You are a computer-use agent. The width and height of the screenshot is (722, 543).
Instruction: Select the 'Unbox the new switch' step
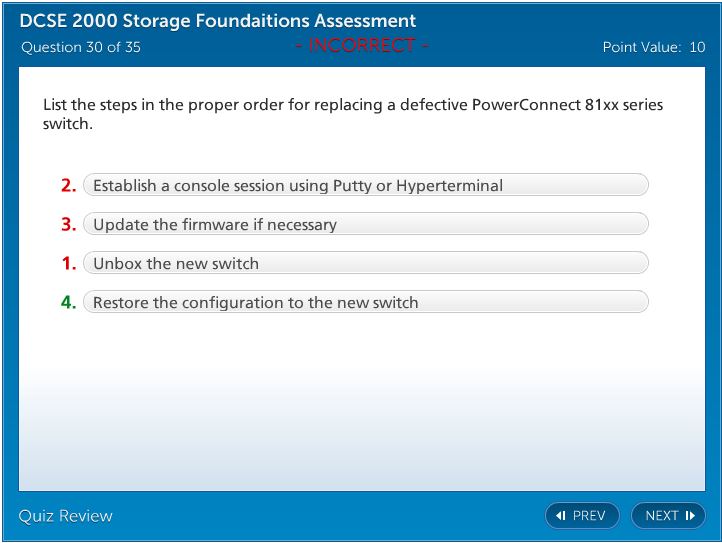click(366, 264)
